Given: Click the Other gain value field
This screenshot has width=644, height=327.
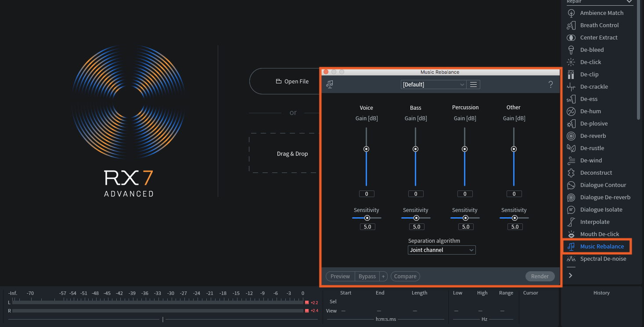Looking at the screenshot, I should pyautogui.click(x=514, y=194).
